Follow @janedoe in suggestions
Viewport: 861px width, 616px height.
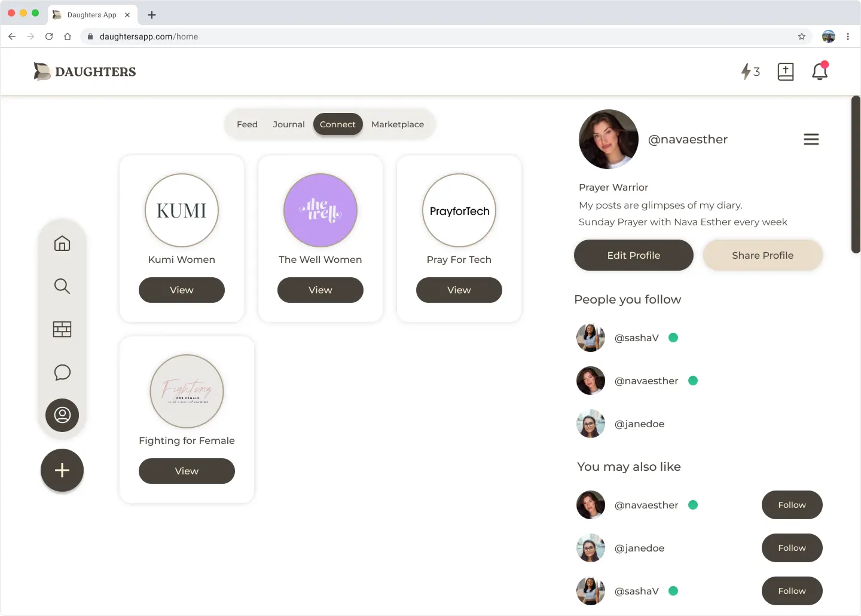(x=792, y=548)
